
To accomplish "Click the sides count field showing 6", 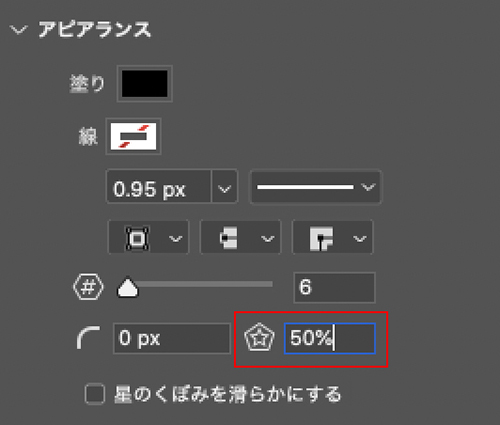I will pyautogui.click(x=334, y=287).
